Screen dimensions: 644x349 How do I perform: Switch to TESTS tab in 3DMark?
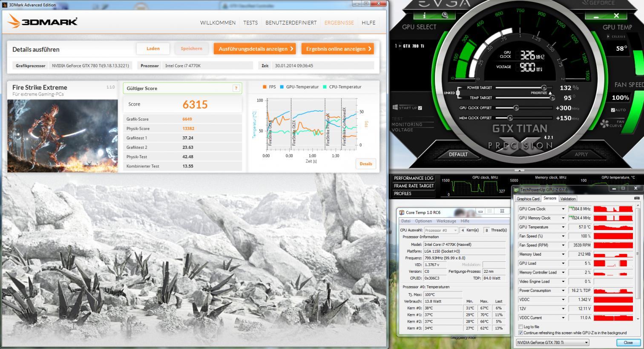[250, 23]
